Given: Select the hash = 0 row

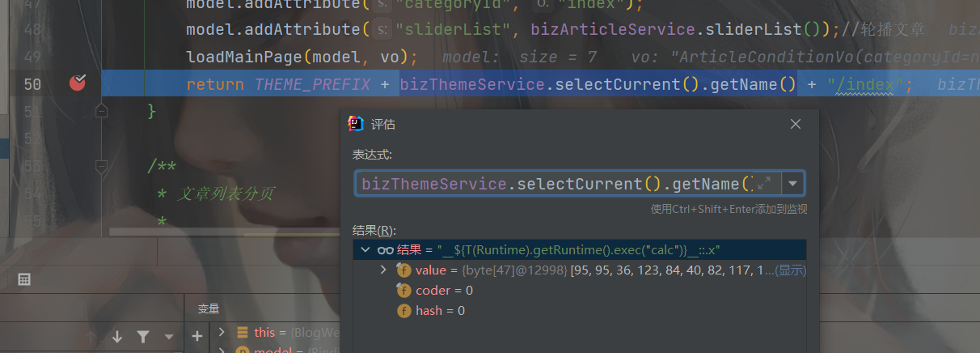Looking at the screenshot, I should (x=579, y=310).
